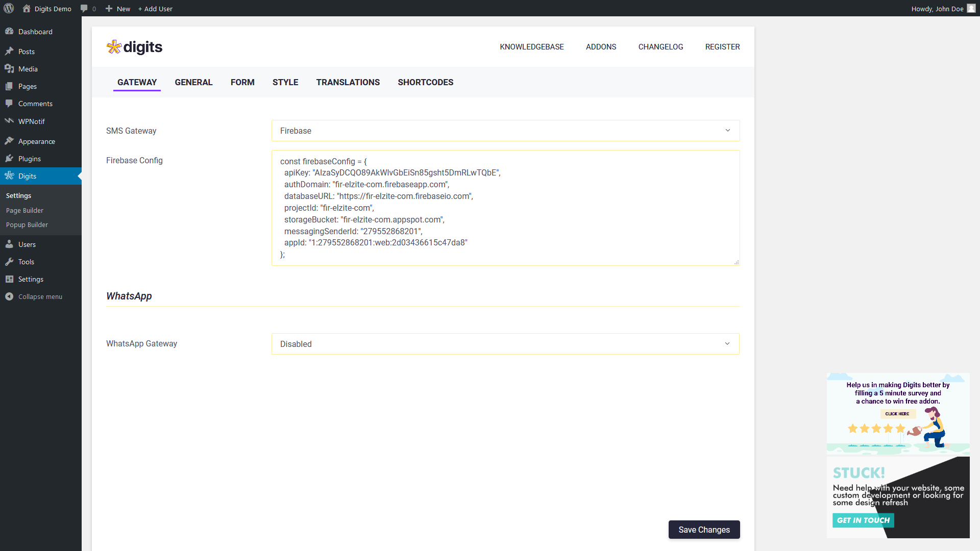Open the Dashboard sidebar item

pos(35,32)
